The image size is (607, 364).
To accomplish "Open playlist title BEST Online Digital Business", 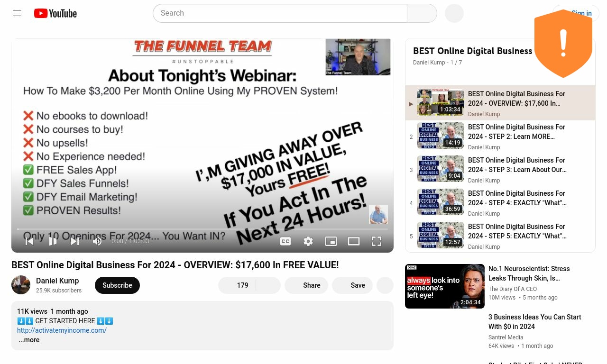I will (x=473, y=51).
